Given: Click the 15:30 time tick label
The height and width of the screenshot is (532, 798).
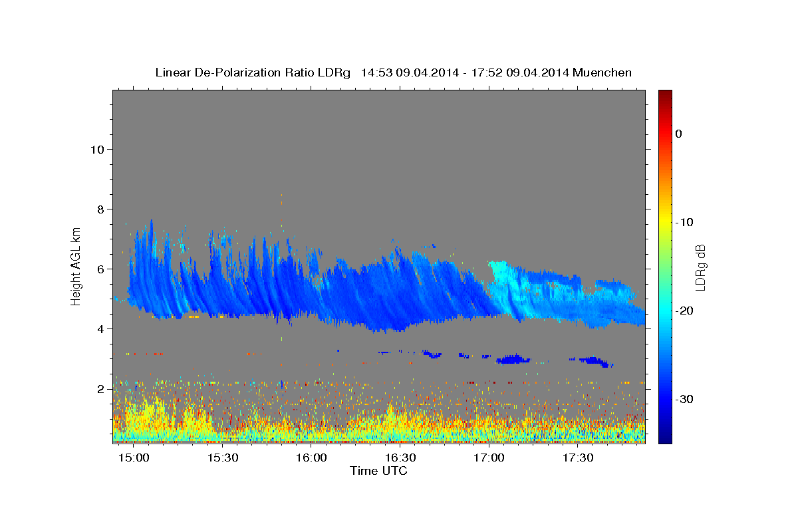Looking at the screenshot, I should [223, 458].
